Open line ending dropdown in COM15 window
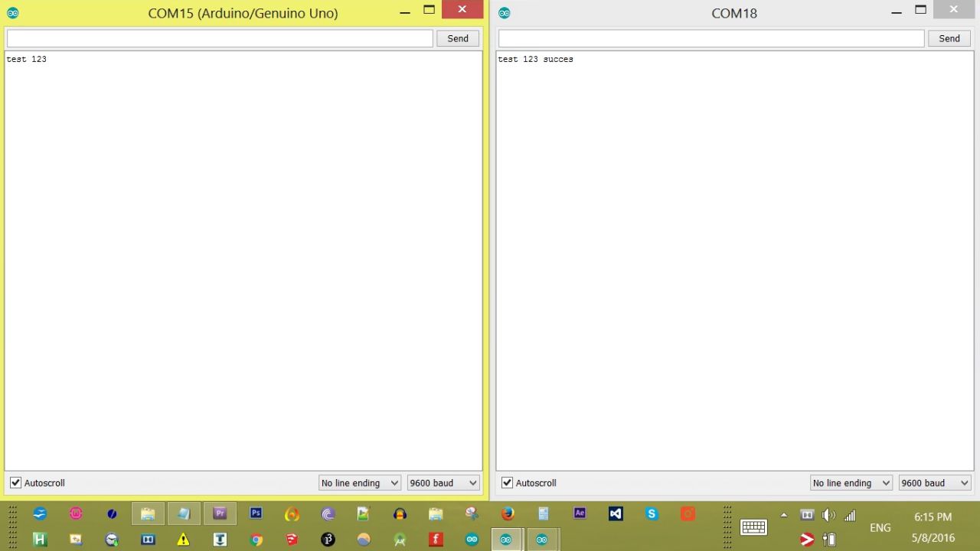 360,483
